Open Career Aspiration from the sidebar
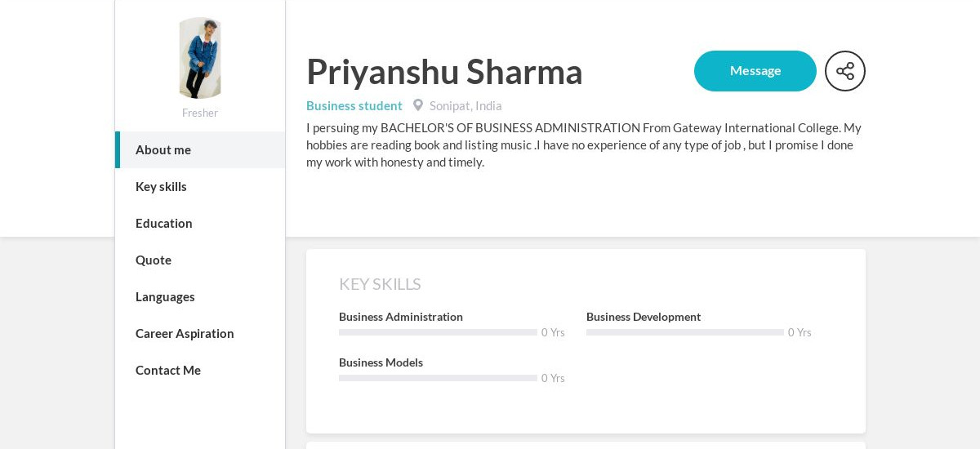Viewport: 980px width, 449px height. tap(200, 333)
